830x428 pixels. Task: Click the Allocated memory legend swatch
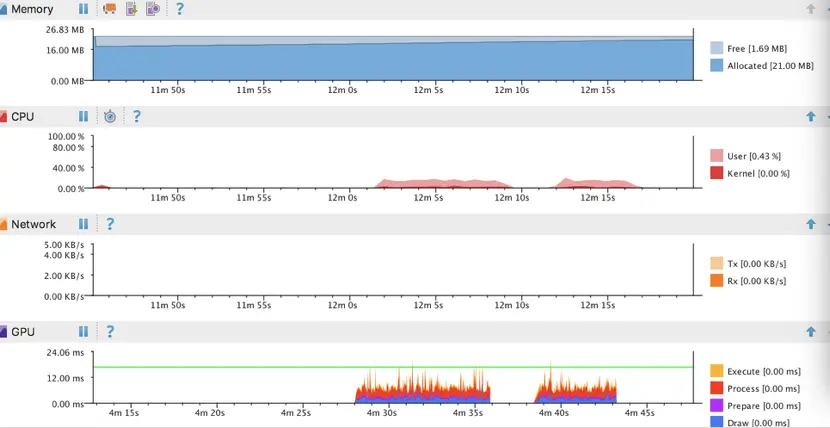pos(716,66)
